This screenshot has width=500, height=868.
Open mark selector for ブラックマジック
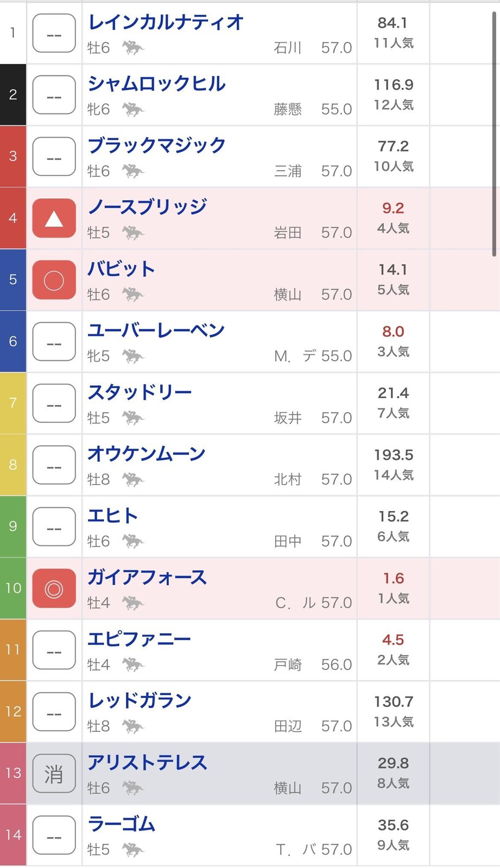tap(54, 157)
